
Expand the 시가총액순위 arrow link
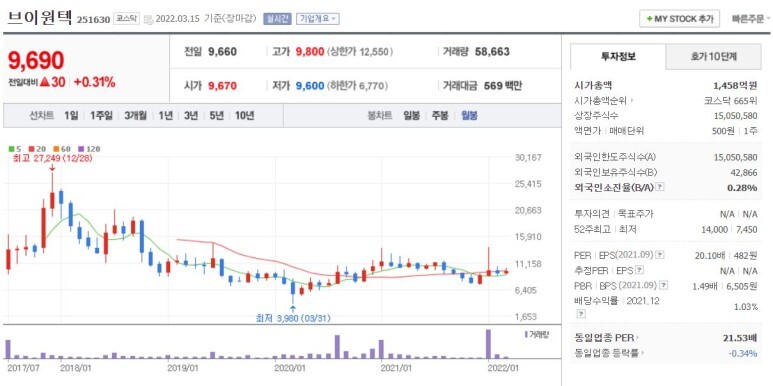click(632, 101)
